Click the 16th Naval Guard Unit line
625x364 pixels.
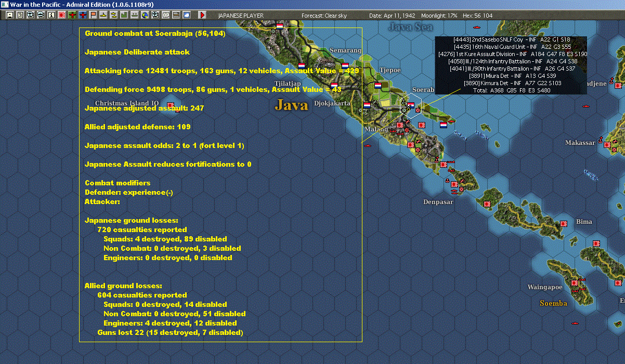click(x=512, y=47)
